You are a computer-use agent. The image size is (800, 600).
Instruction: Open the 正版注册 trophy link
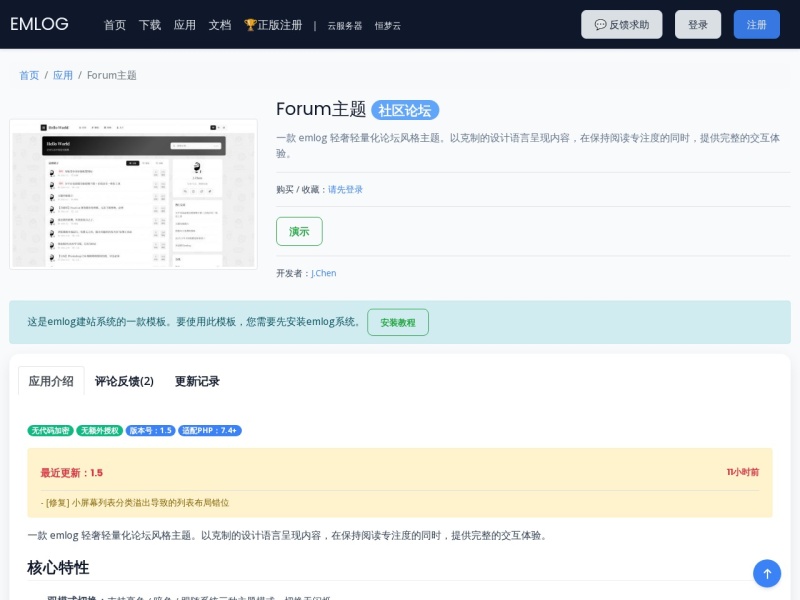(273, 25)
